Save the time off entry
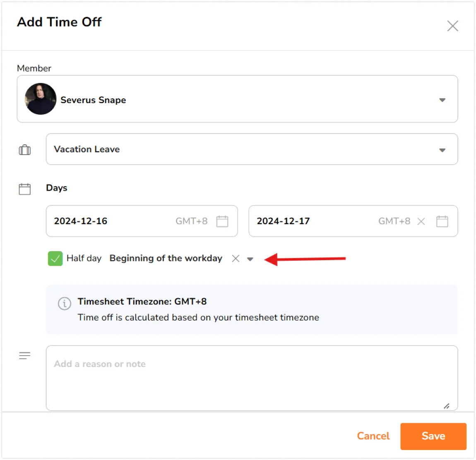Image resolution: width=476 pixels, height=460 pixels. point(433,436)
